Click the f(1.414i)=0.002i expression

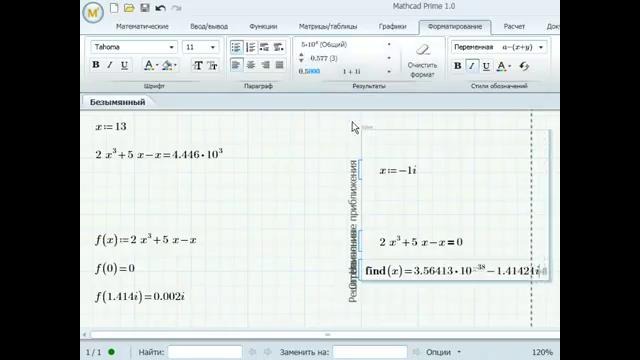pos(140,296)
